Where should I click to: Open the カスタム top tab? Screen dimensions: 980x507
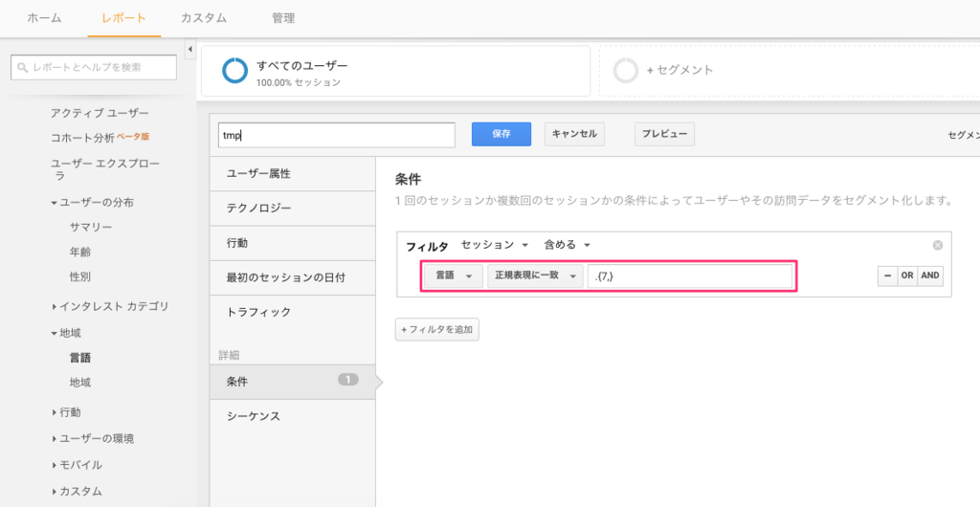point(203,18)
